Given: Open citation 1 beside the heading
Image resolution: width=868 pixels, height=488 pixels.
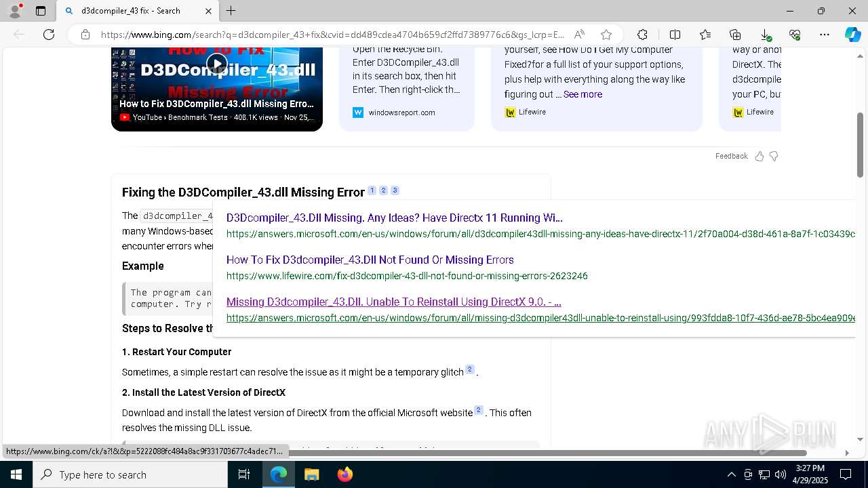Looking at the screenshot, I should click(x=372, y=190).
